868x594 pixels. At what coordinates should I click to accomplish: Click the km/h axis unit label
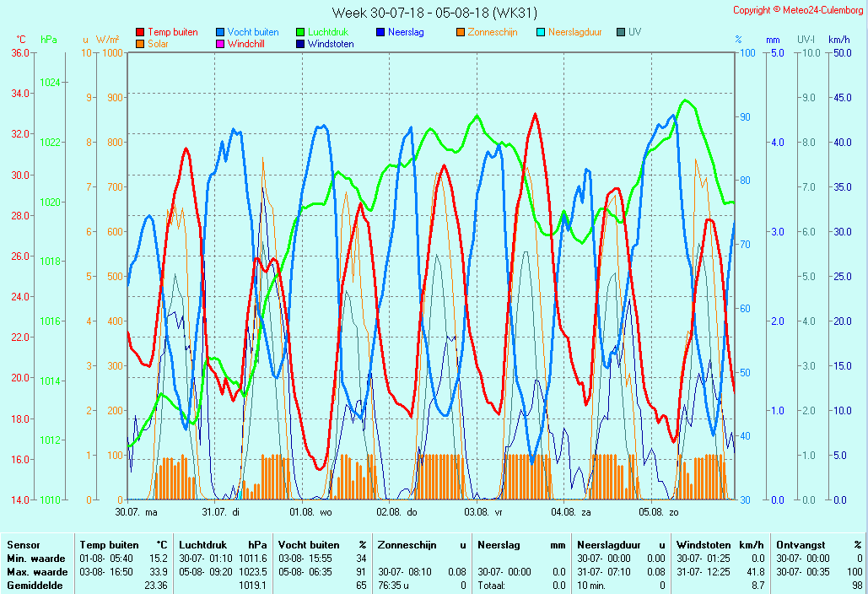coord(838,40)
